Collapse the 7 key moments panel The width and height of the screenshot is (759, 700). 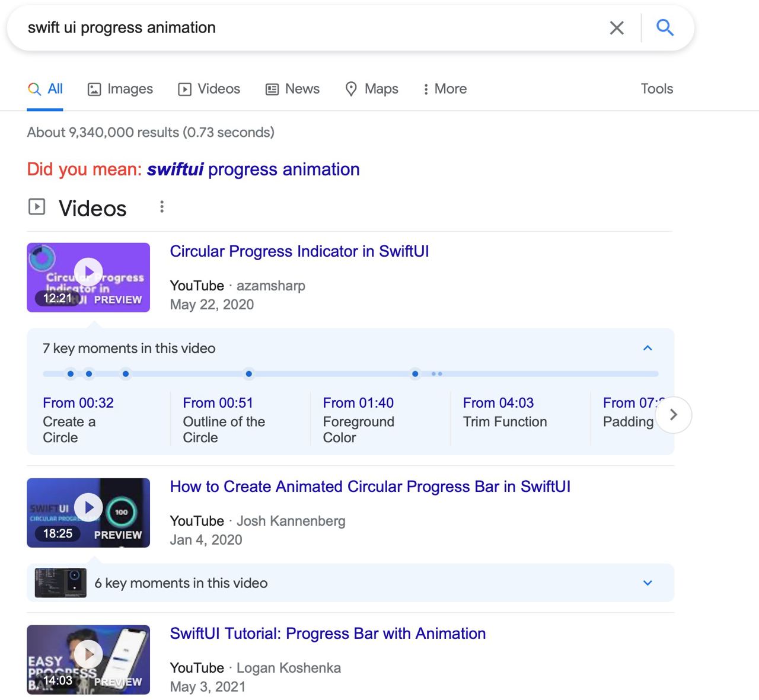[x=648, y=348]
